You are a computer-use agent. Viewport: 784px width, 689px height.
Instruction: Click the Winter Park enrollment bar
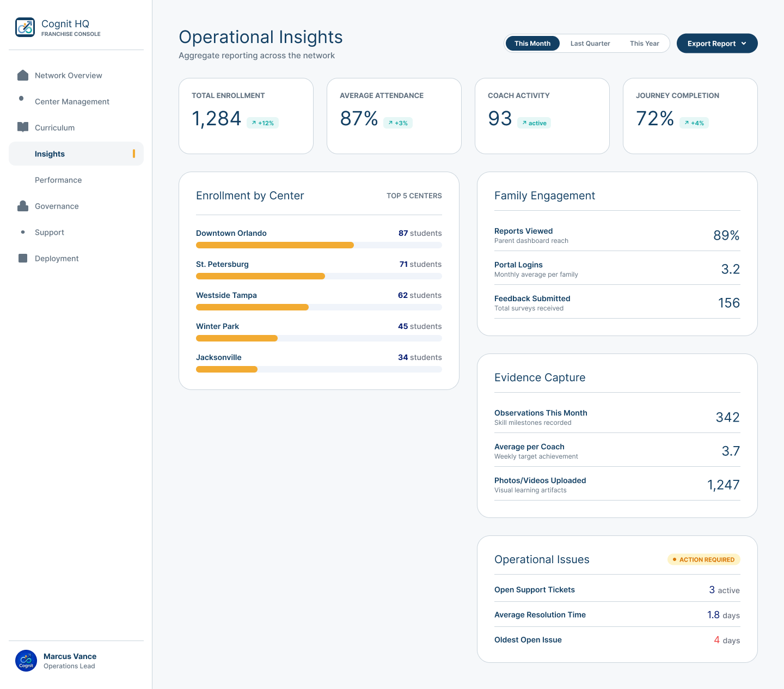pos(319,338)
